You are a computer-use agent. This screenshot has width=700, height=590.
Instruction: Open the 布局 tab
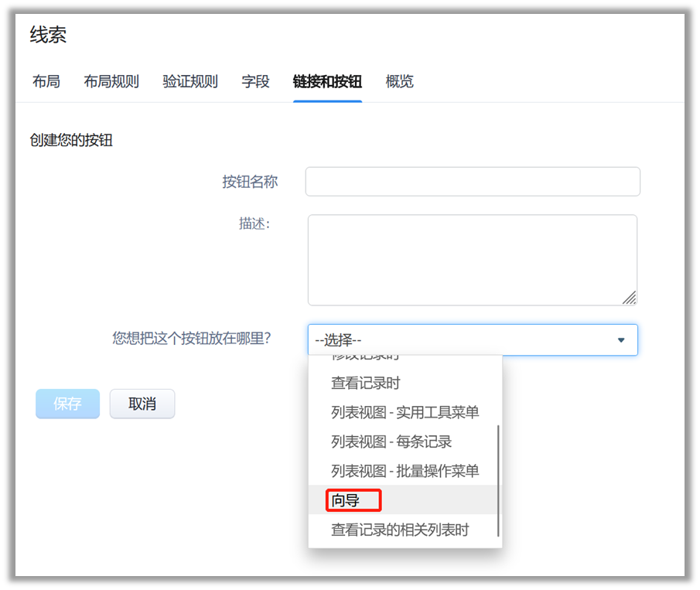point(46,81)
